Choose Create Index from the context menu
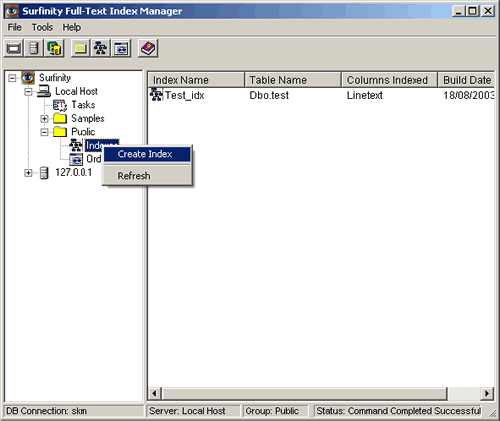Image resolution: width=500 pixels, height=421 pixels. (x=147, y=154)
